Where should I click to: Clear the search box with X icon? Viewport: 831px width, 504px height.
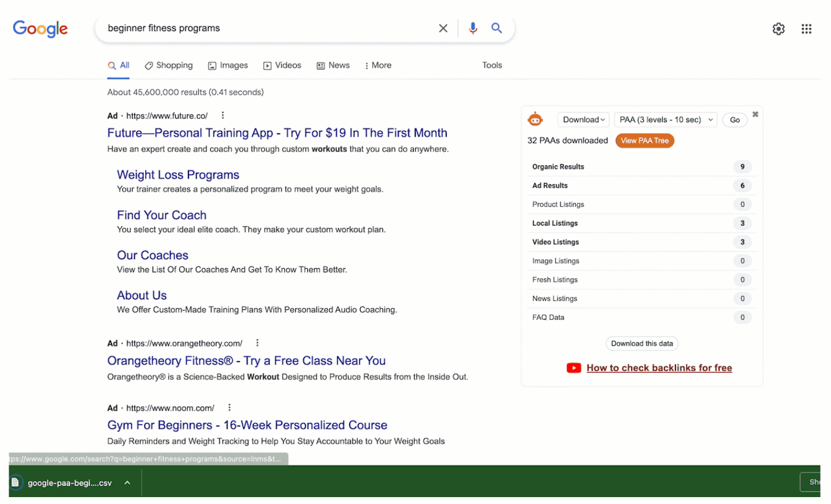[x=443, y=28]
